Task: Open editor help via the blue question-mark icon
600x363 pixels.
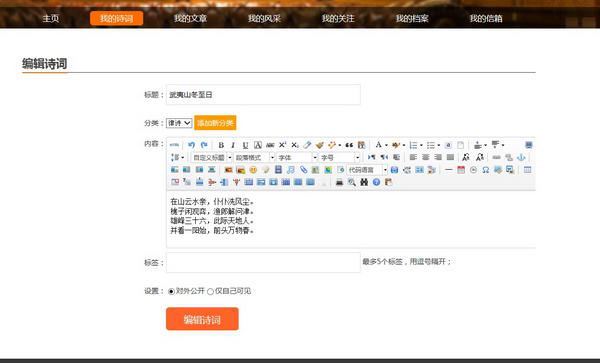Action: pos(376,182)
